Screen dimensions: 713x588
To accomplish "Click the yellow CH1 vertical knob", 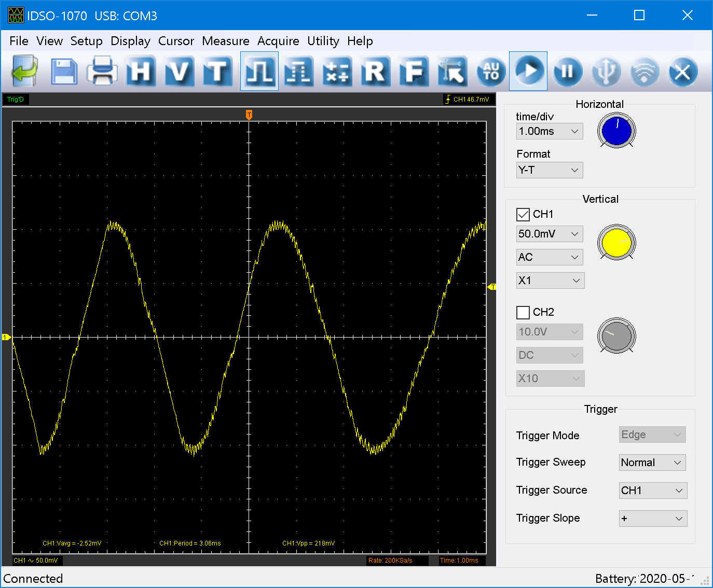I will 616,242.
